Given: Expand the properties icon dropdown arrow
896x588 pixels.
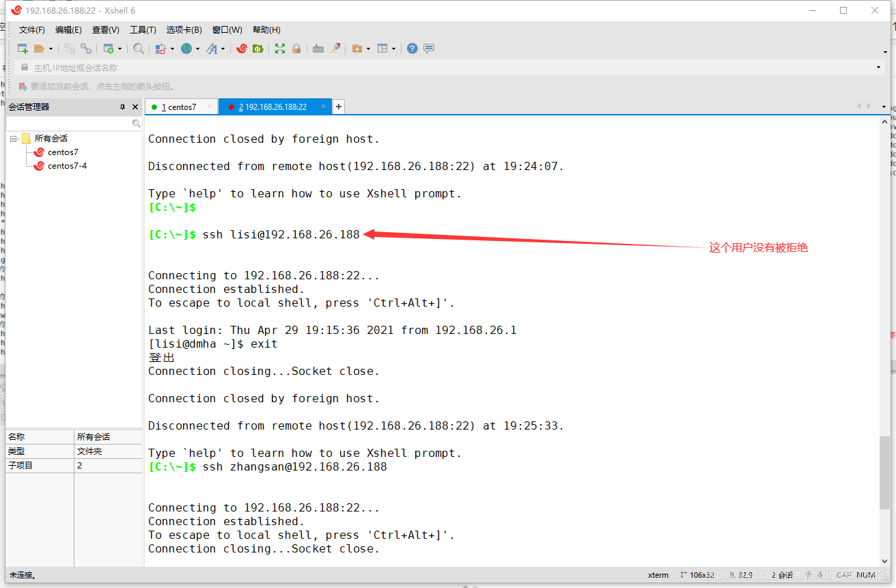Looking at the screenshot, I should coord(120,48).
